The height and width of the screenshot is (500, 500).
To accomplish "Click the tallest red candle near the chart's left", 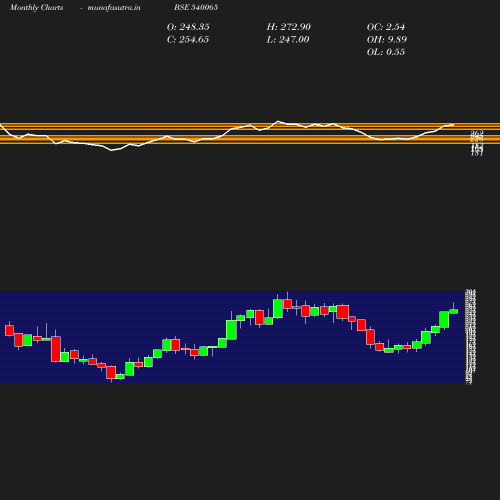I will pos(56,349).
